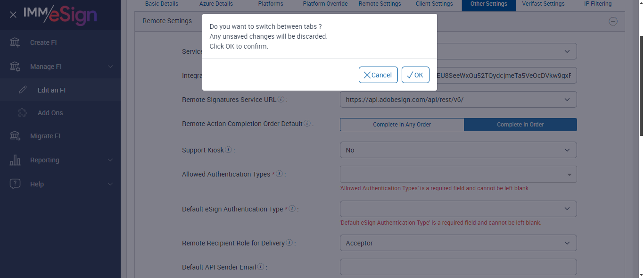Click the Edit an FI pencil icon
Viewport: 644px width, 278px height.
point(23,90)
